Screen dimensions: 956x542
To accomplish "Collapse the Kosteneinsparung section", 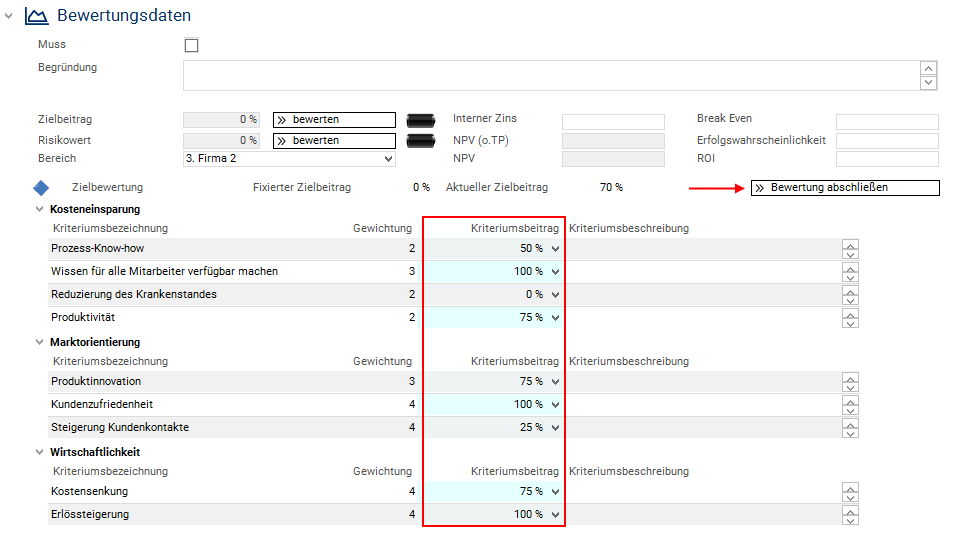I will tap(40, 210).
